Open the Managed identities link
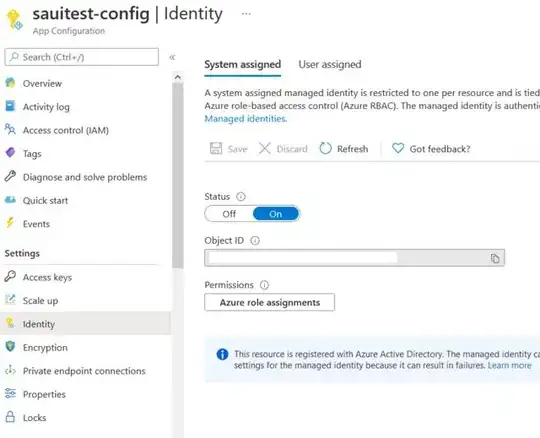The height and width of the screenshot is (438, 540). (246, 119)
